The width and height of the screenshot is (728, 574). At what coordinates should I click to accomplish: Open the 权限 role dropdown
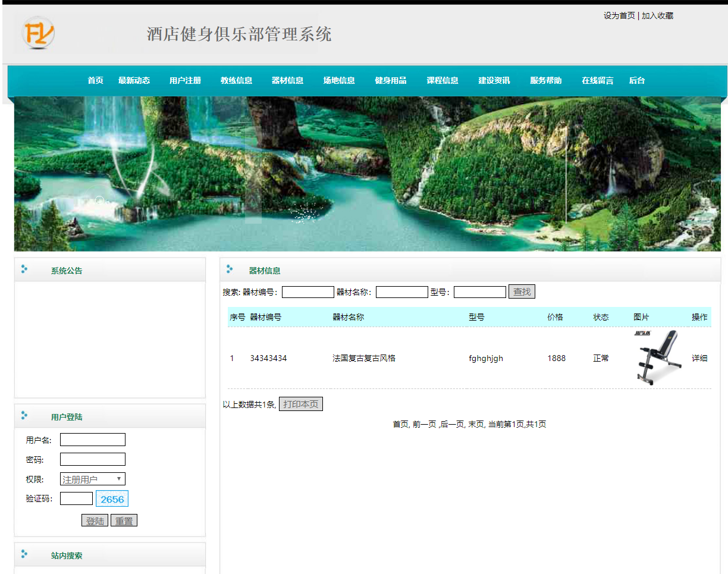coord(92,479)
